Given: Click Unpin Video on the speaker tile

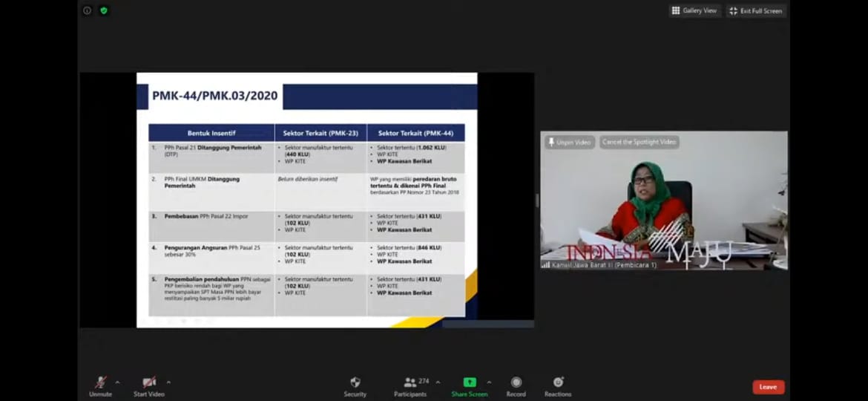Looking at the screenshot, I should pyautogui.click(x=570, y=142).
